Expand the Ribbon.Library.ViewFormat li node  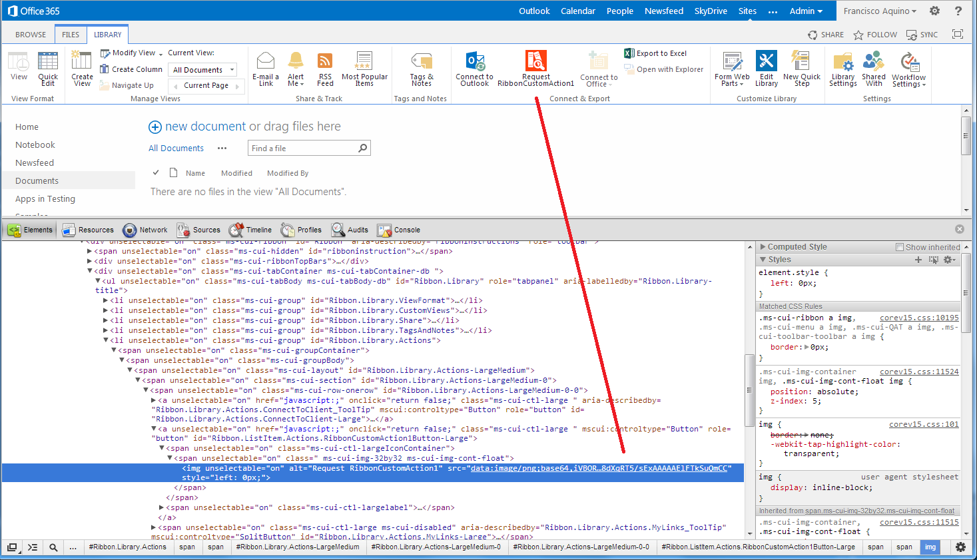click(x=105, y=301)
